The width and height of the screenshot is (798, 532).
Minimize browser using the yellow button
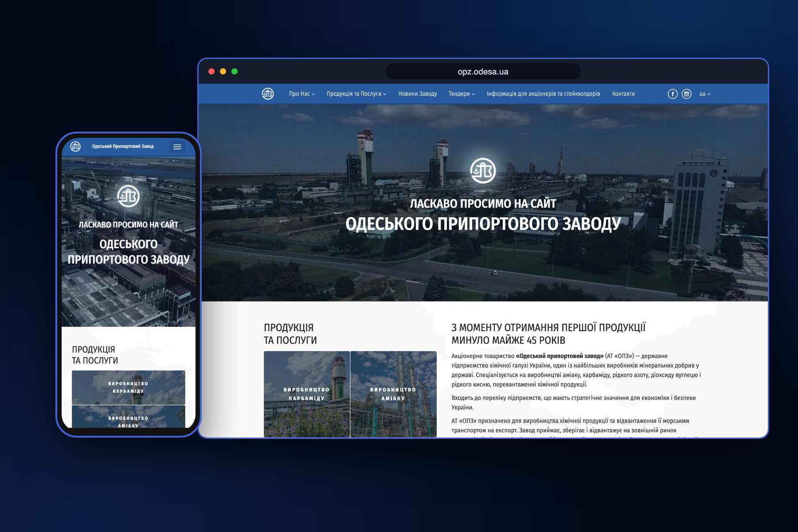[223, 71]
